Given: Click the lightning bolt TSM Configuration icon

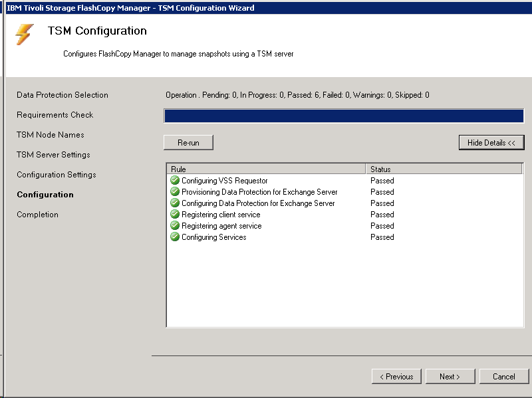Looking at the screenshot, I should tap(25, 35).
